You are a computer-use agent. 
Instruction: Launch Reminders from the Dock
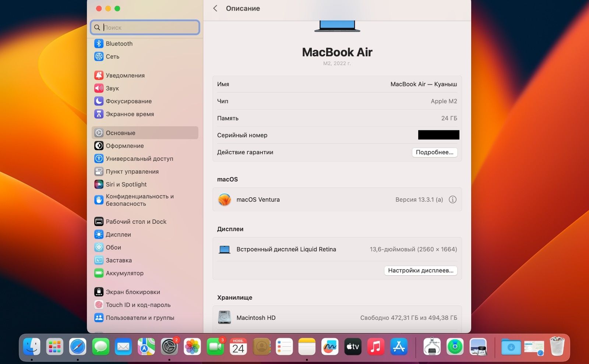point(284,346)
